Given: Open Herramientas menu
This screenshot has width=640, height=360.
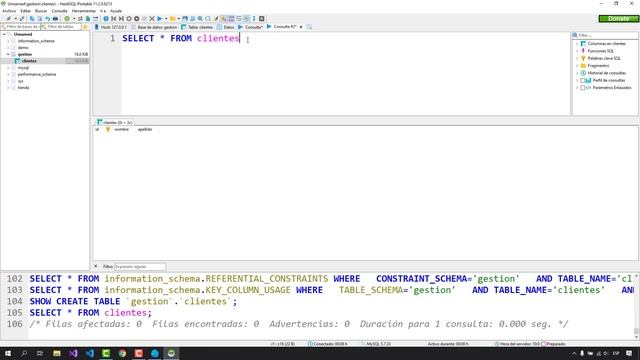Looking at the screenshot, I should pos(84,11).
